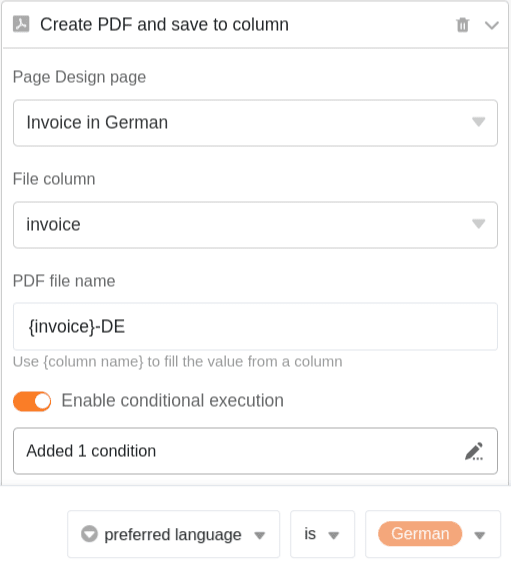Click the arrow on invoice file column dropdown

[478, 224]
